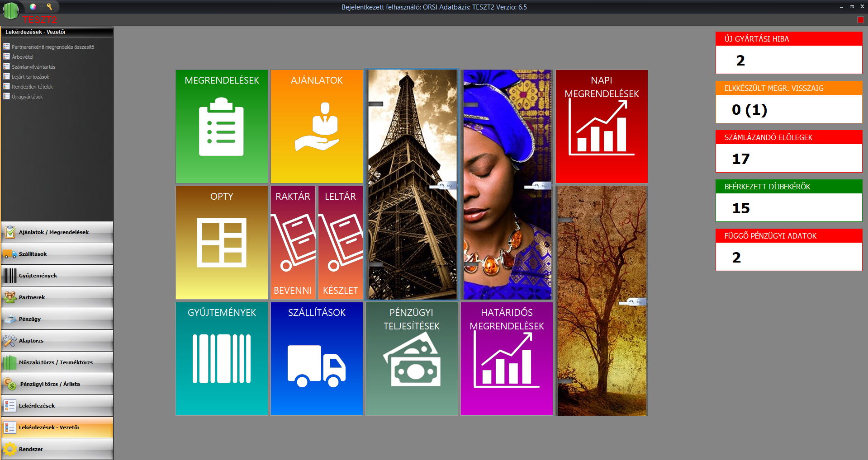Open the LELTÁR KÉSZLET tile

tap(340, 243)
